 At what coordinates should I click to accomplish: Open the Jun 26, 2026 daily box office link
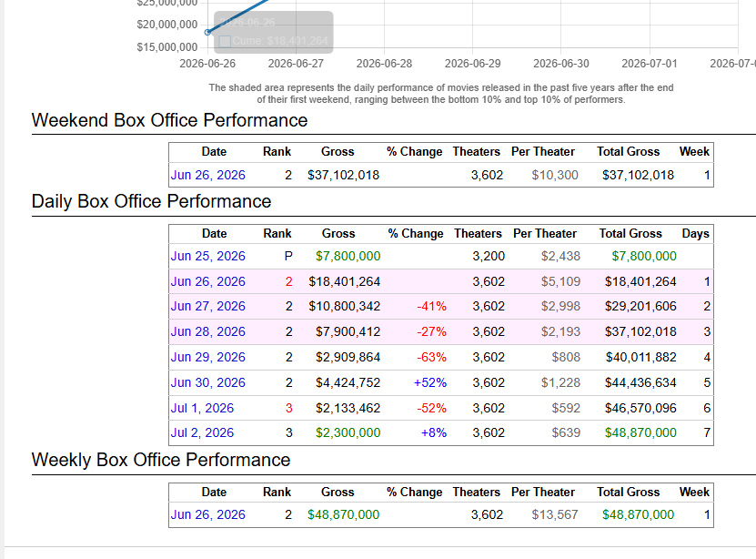(207, 281)
